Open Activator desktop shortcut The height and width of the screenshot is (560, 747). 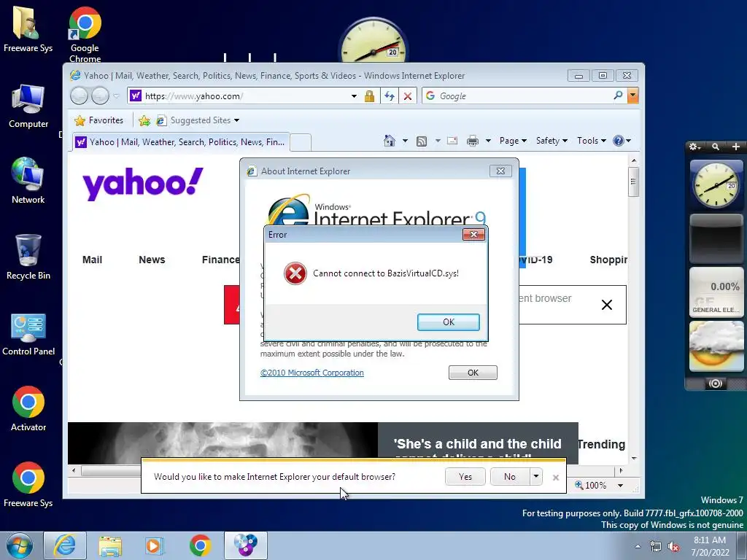(x=28, y=409)
